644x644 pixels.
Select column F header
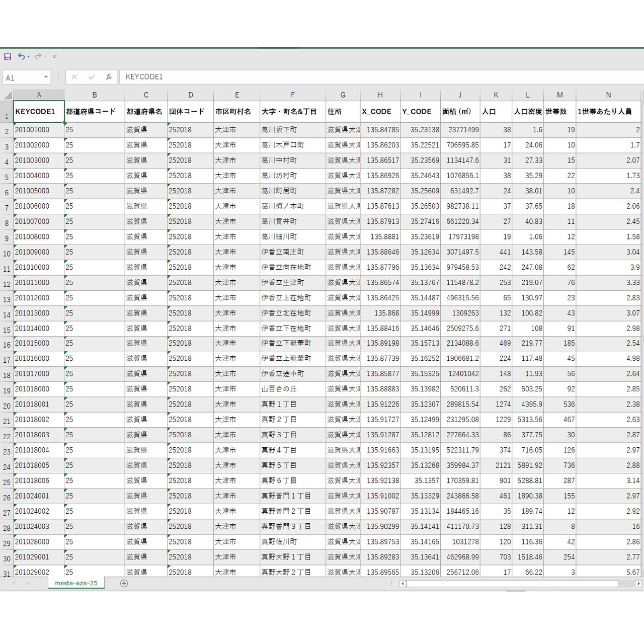pos(292,95)
